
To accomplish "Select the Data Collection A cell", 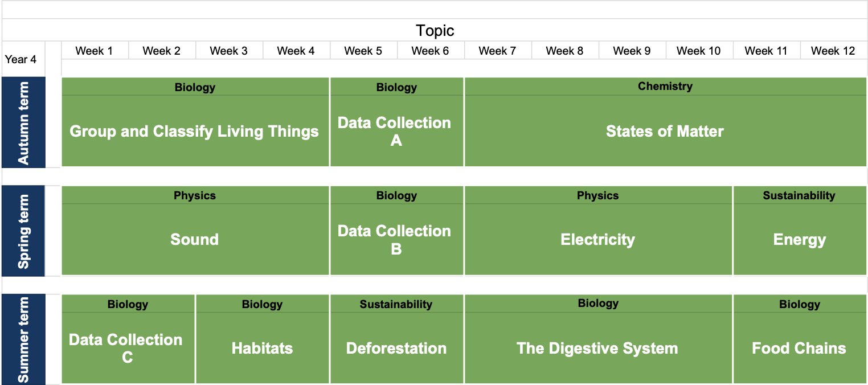I will pyautogui.click(x=396, y=132).
